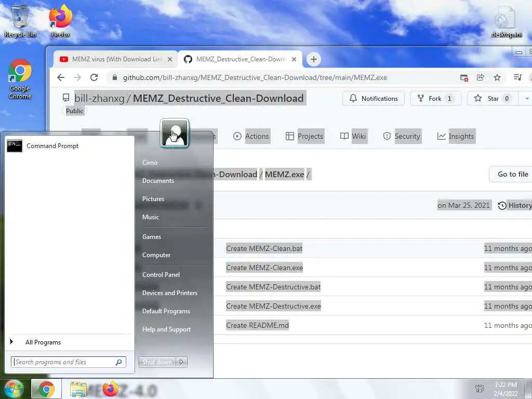Click MEMZ.exe in the breadcrumb path

tap(284, 175)
